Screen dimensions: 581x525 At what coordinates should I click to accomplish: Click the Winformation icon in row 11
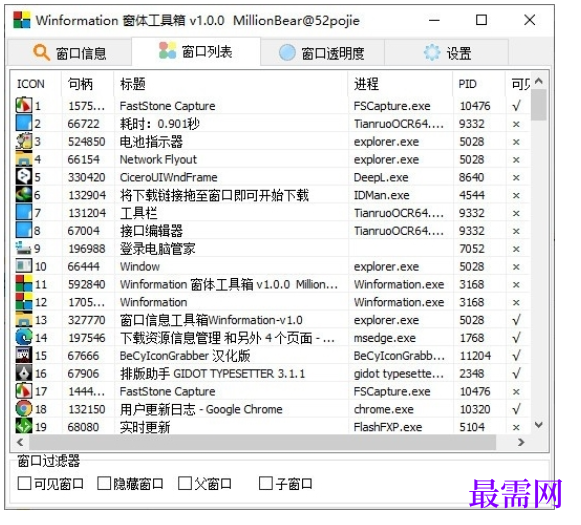tap(24, 283)
